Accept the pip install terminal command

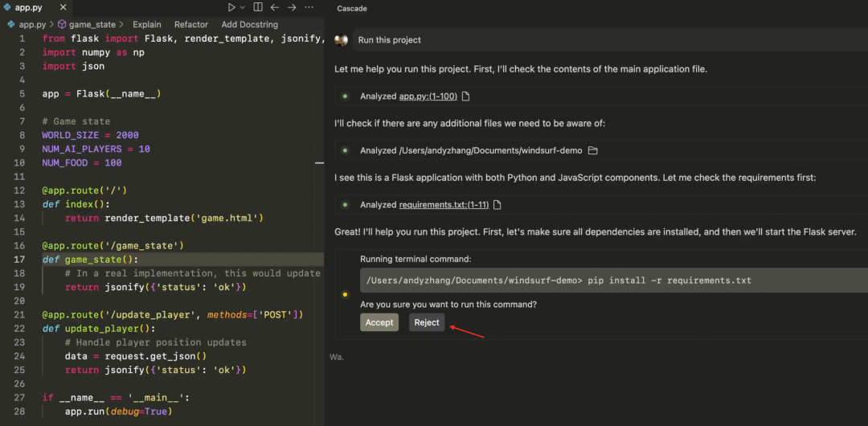point(379,322)
